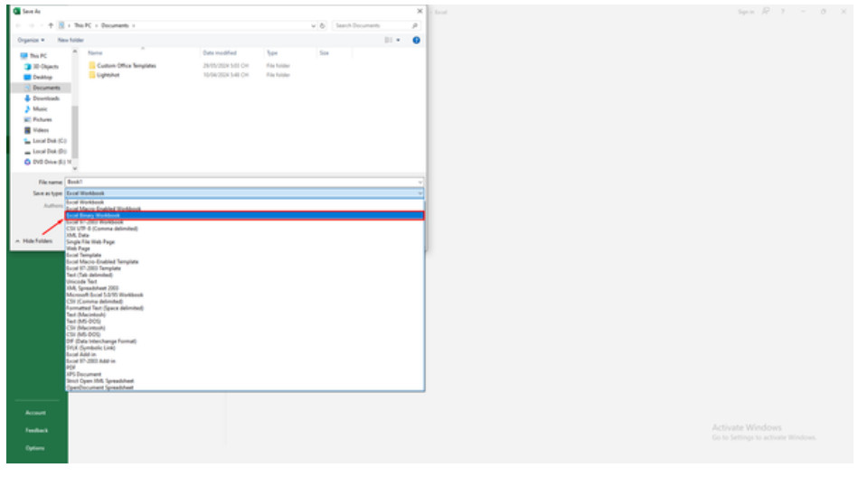Choose Excel Binary Workbook file type
This screenshot has width=868, height=477.
click(93, 216)
